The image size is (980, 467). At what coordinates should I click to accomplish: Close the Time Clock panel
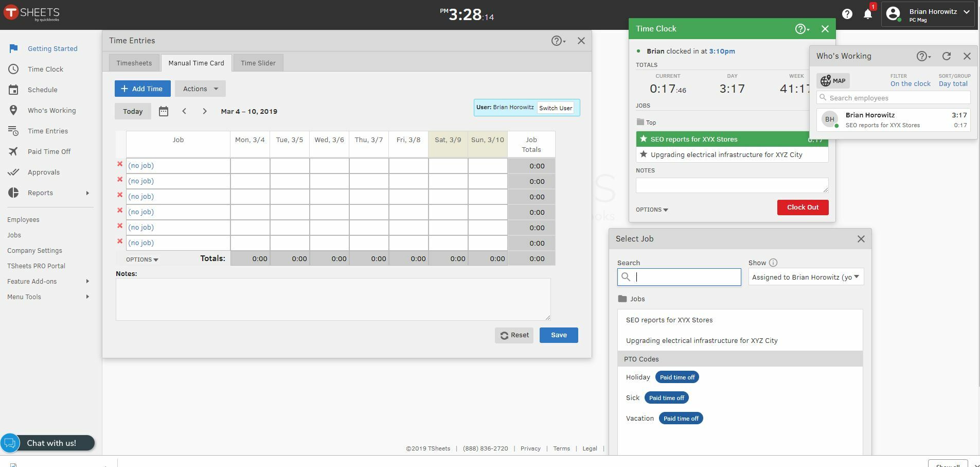click(825, 29)
